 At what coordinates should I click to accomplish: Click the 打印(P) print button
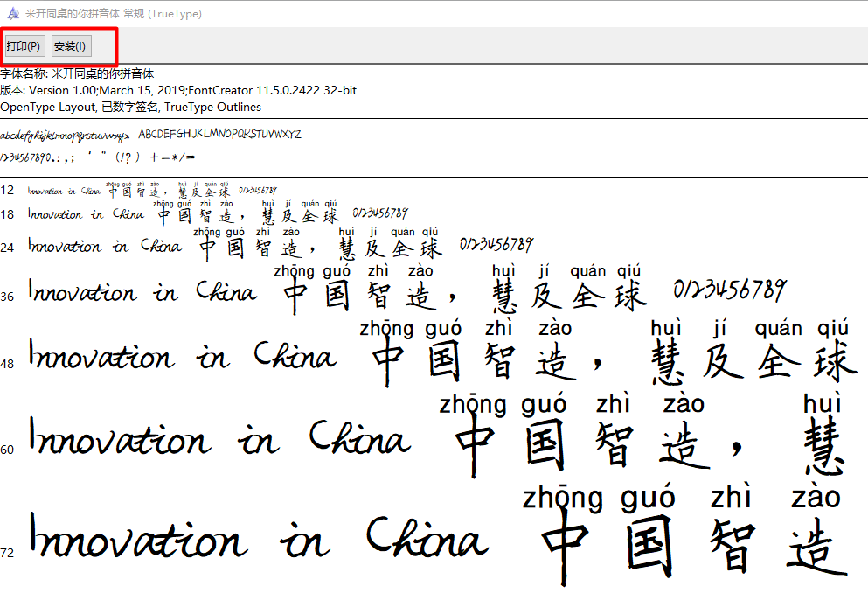(24, 45)
